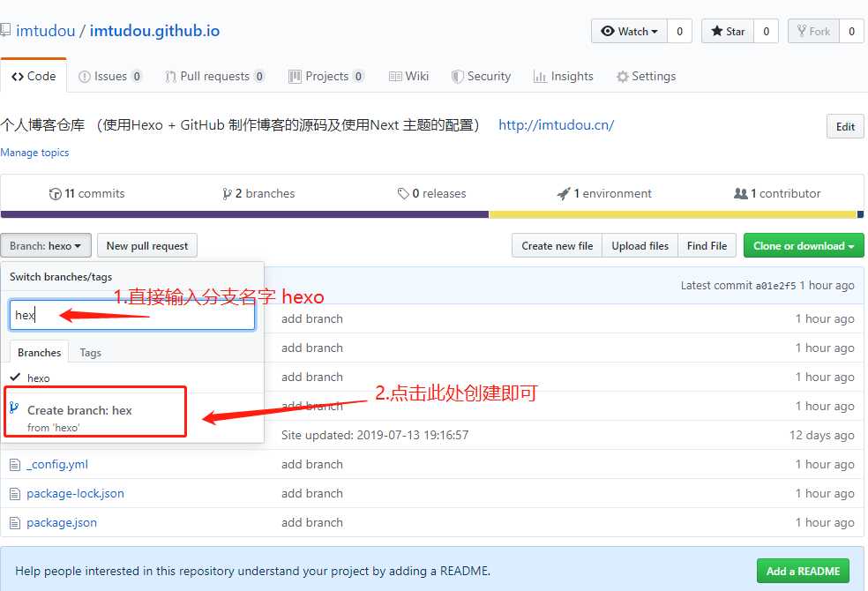Select the Branches tab in switcher
Viewport: 868px width, 591px height.
[40, 353]
